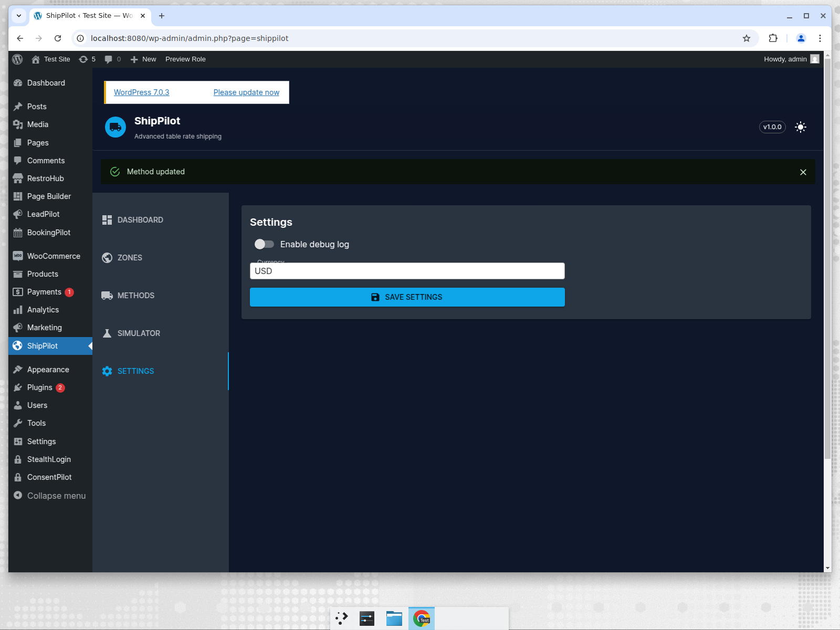Click the WordPress logo in admin bar

tap(17, 59)
